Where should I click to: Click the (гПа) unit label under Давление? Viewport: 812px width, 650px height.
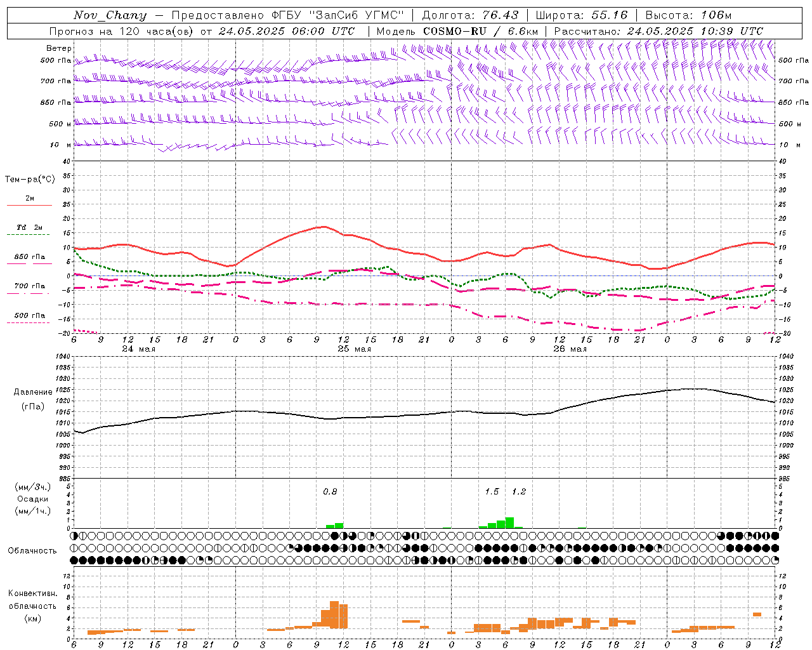point(33,406)
